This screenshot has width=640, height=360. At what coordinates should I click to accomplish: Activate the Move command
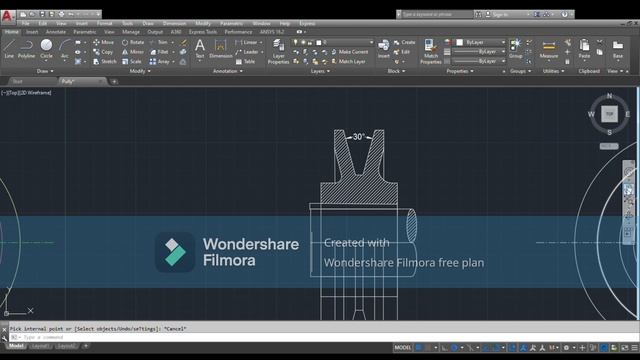pyautogui.click(x=103, y=42)
